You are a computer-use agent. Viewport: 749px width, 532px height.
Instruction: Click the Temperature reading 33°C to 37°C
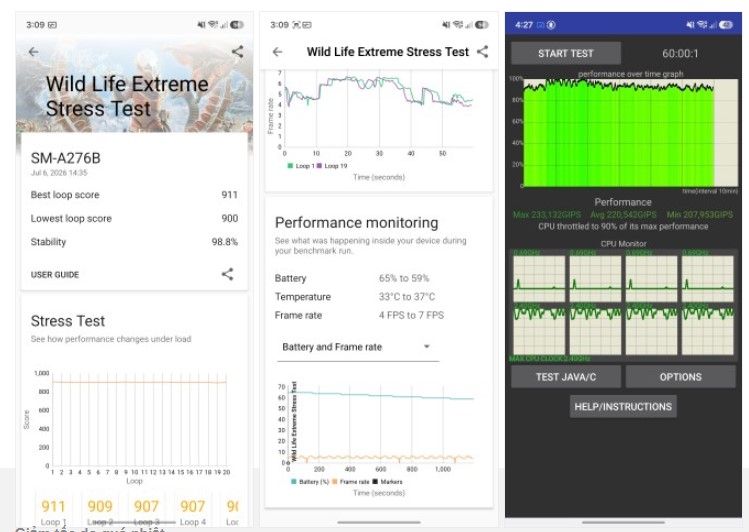[407, 297]
